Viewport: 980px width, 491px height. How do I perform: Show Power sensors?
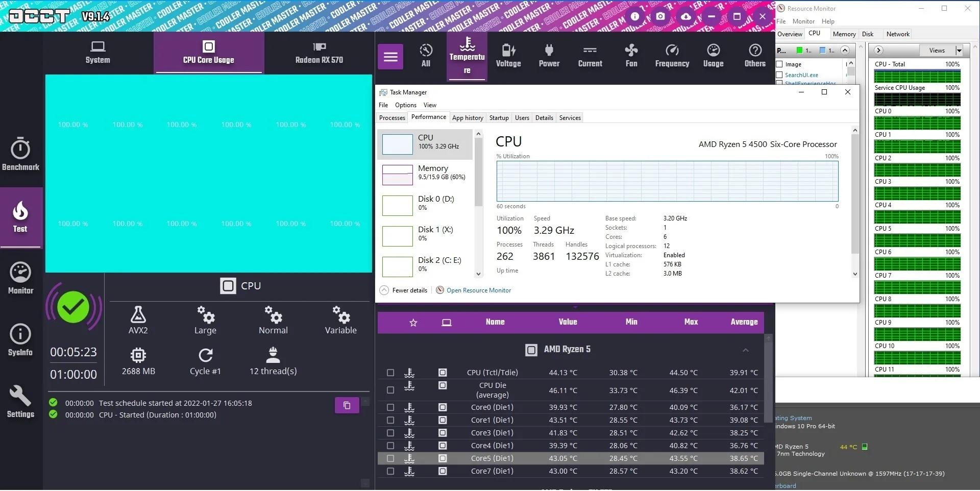tap(549, 56)
